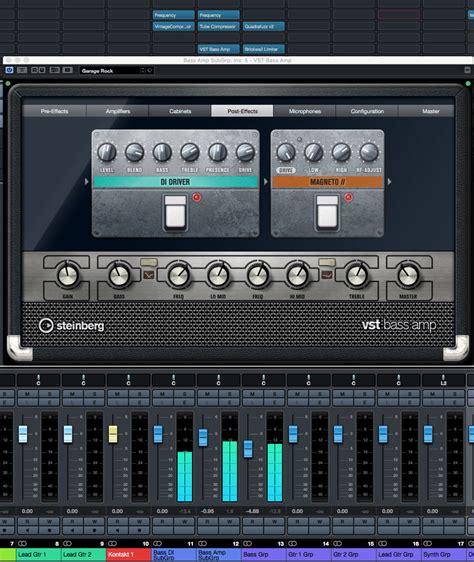The width and height of the screenshot is (474, 562).
Task: Switch to the Amplifiers tab
Action: (118, 111)
